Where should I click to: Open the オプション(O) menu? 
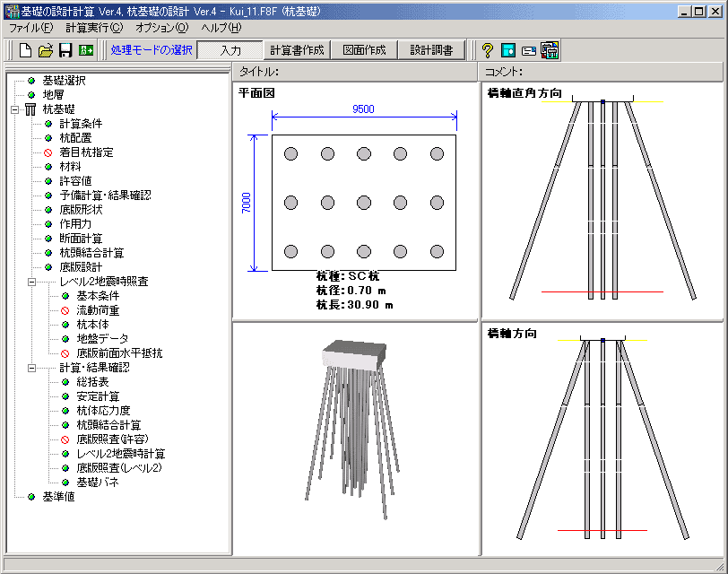162,28
